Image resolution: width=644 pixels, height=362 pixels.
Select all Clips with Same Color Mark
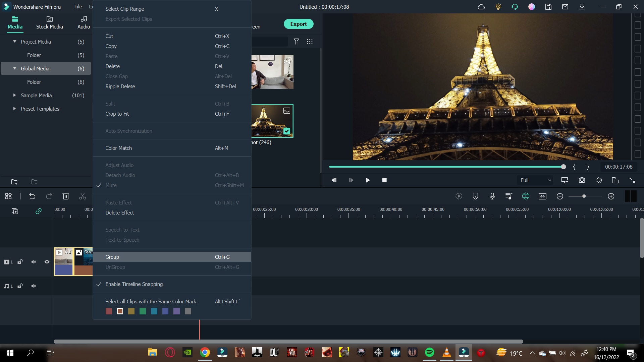tap(150, 301)
